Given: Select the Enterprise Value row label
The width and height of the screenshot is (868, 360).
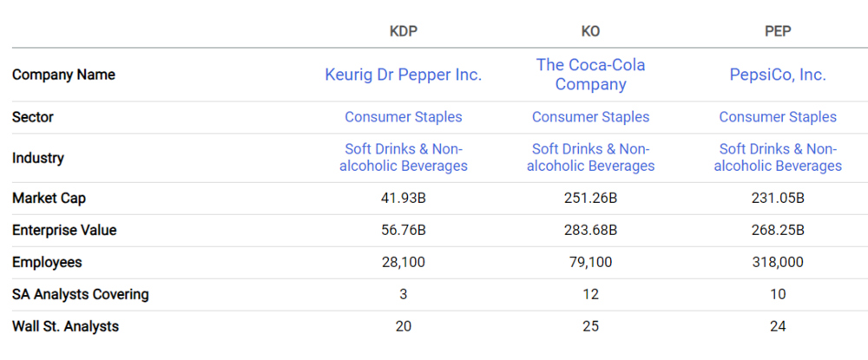Looking at the screenshot, I should click(64, 231).
